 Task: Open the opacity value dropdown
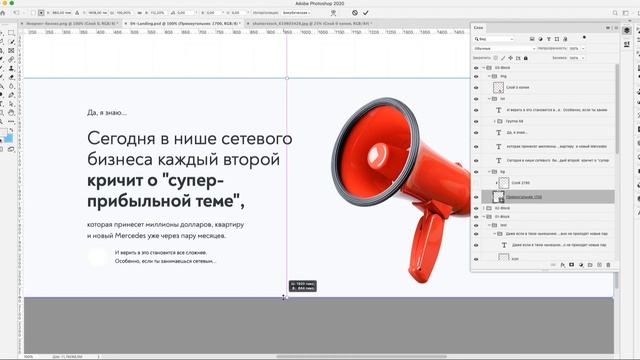pos(583,49)
